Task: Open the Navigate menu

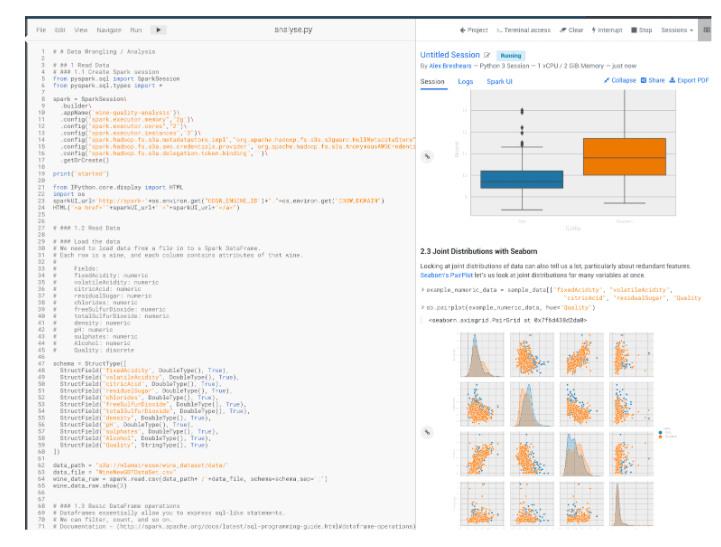Action: tap(109, 30)
